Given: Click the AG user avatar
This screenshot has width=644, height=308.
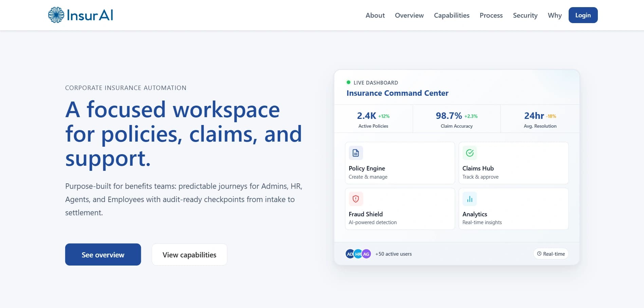Looking at the screenshot, I should pyautogui.click(x=366, y=254).
